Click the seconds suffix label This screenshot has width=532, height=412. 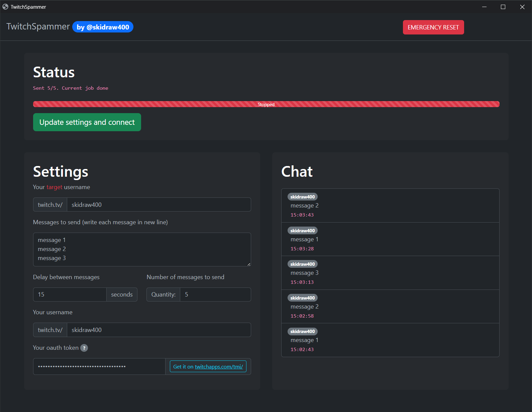point(122,295)
